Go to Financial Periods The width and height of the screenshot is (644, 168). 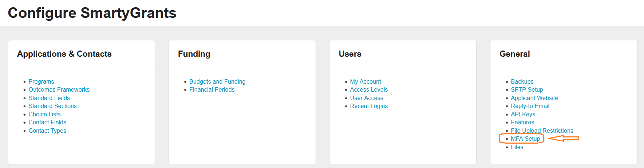point(212,89)
